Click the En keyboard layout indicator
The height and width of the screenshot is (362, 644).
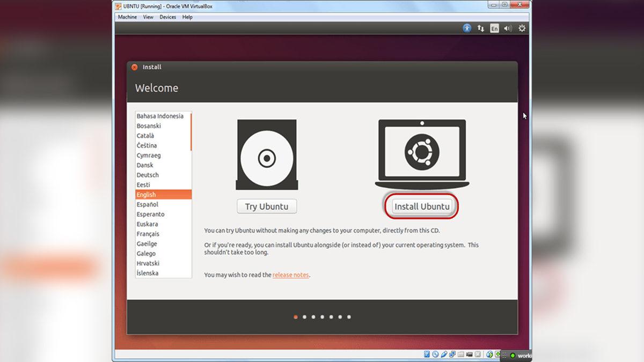pyautogui.click(x=494, y=28)
